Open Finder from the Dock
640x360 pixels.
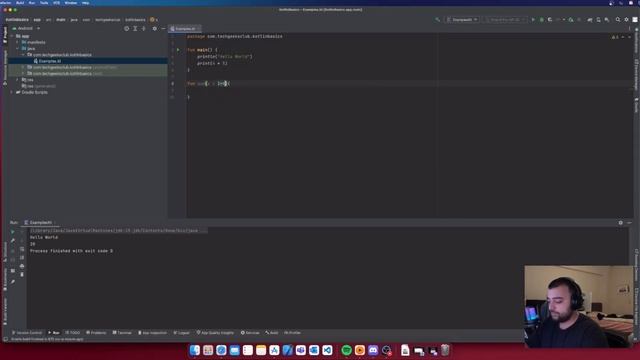click(x=195, y=350)
